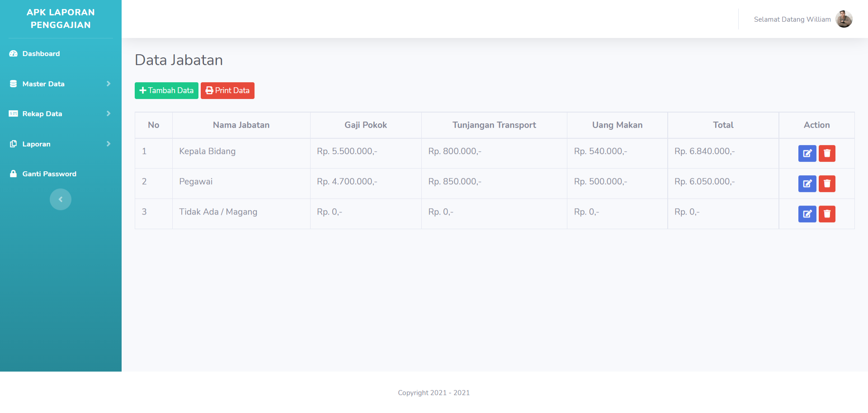This screenshot has height=413, width=868.
Task: Expand the Master Data chevron
Action: pos(108,84)
